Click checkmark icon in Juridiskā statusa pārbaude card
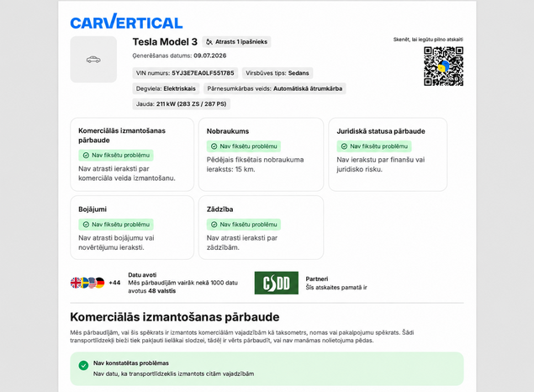This screenshot has height=392, width=534. click(x=344, y=146)
